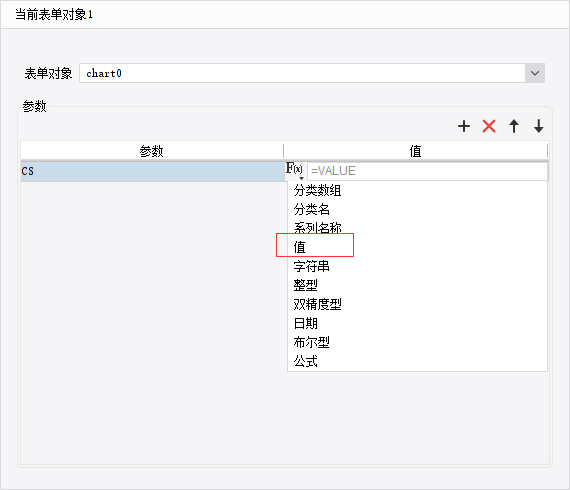Click the 参数 column header

pos(152,151)
